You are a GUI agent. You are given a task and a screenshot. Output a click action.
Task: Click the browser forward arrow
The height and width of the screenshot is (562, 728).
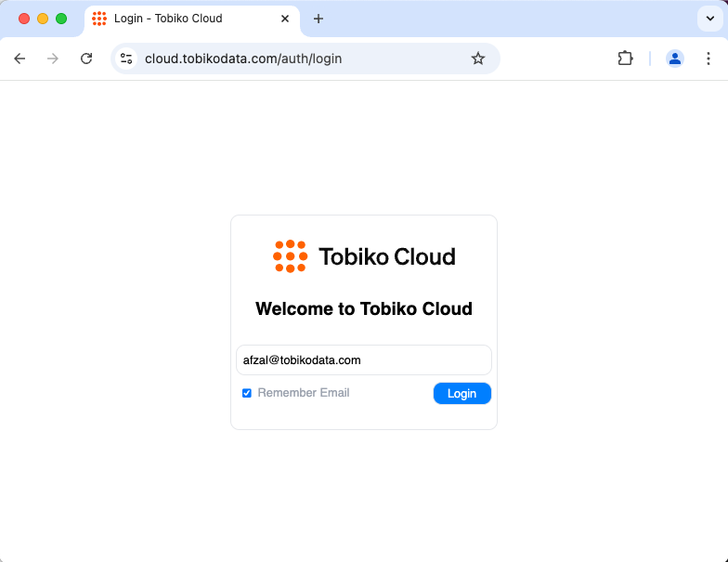click(x=53, y=59)
